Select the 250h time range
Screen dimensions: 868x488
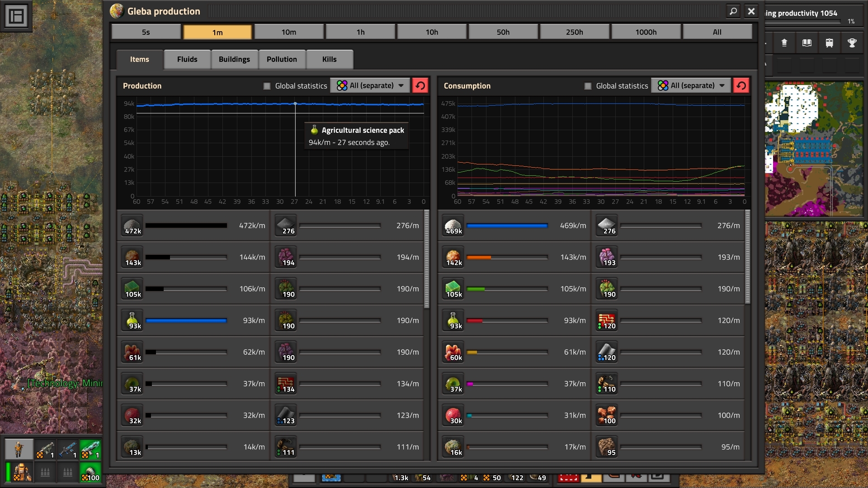pyautogui.click(x=575, y=32)
